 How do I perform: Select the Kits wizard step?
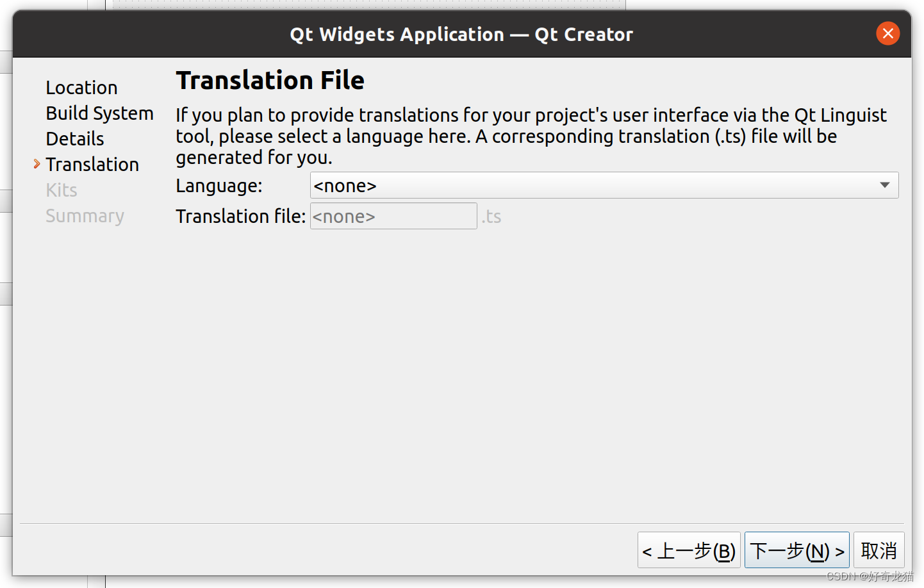[62, 190]
